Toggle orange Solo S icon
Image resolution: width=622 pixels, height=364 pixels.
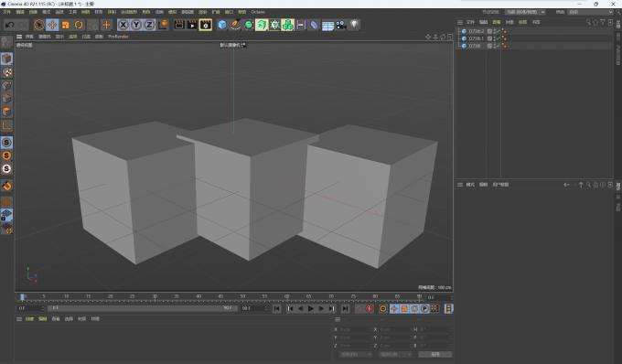pos(6,155)
